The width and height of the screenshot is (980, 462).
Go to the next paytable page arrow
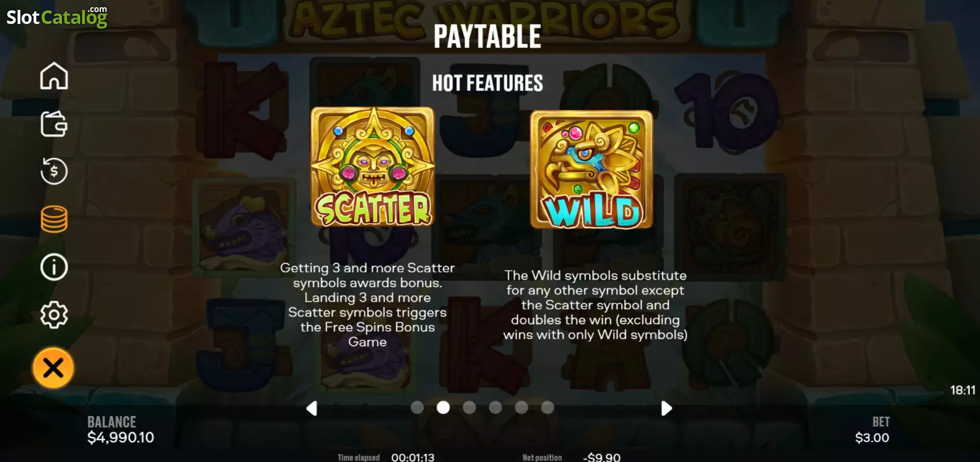coord(666,408)
